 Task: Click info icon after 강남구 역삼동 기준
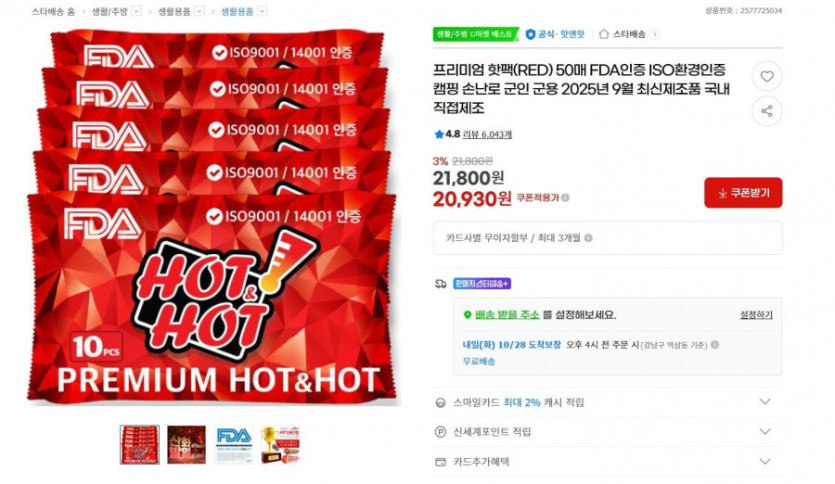tap(715, 344)
